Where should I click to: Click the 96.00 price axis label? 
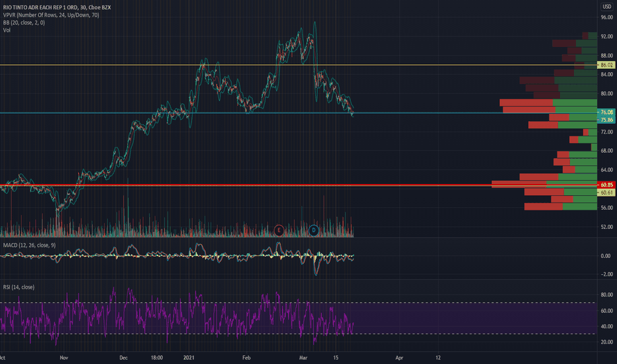[x=607, y=17]
